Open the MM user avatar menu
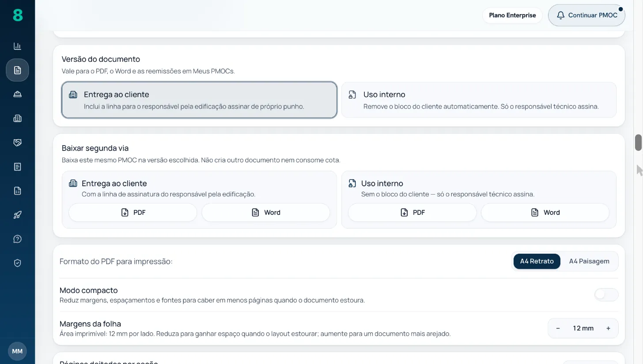 tap(17, 351)
